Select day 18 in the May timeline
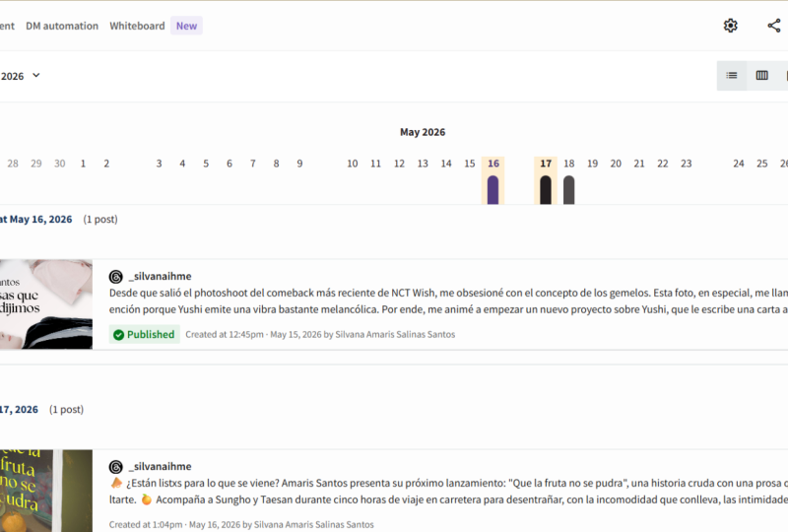This screenshot has height=532, width=788. (569, 164)
